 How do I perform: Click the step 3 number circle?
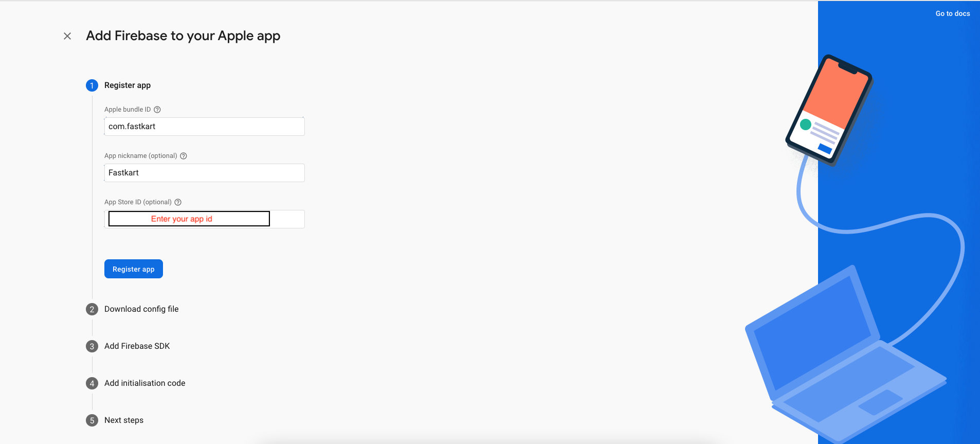tap(92, 346)
